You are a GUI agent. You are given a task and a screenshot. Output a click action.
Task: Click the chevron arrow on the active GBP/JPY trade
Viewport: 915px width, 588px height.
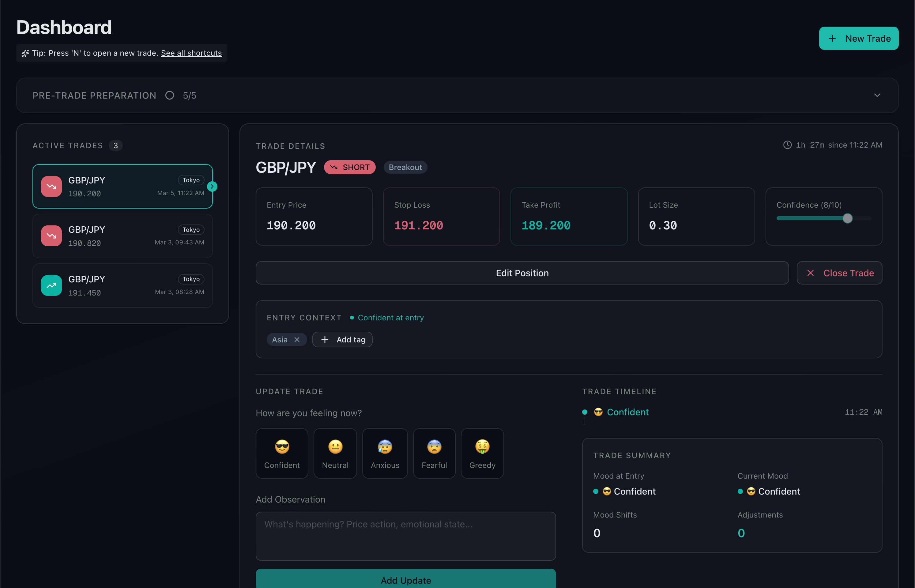tap(212, 186)
